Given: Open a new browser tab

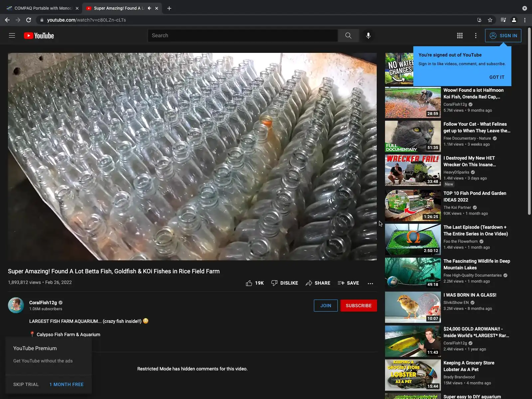Looking at the screenshot, I should (169, 8).
